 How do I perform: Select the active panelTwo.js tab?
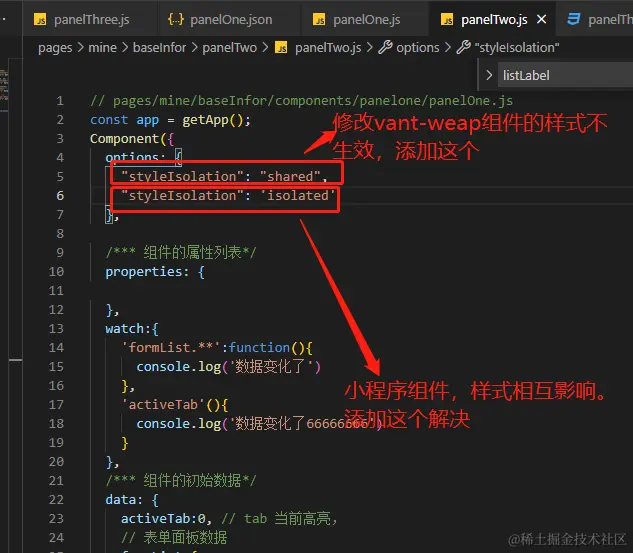coord(493,19)
